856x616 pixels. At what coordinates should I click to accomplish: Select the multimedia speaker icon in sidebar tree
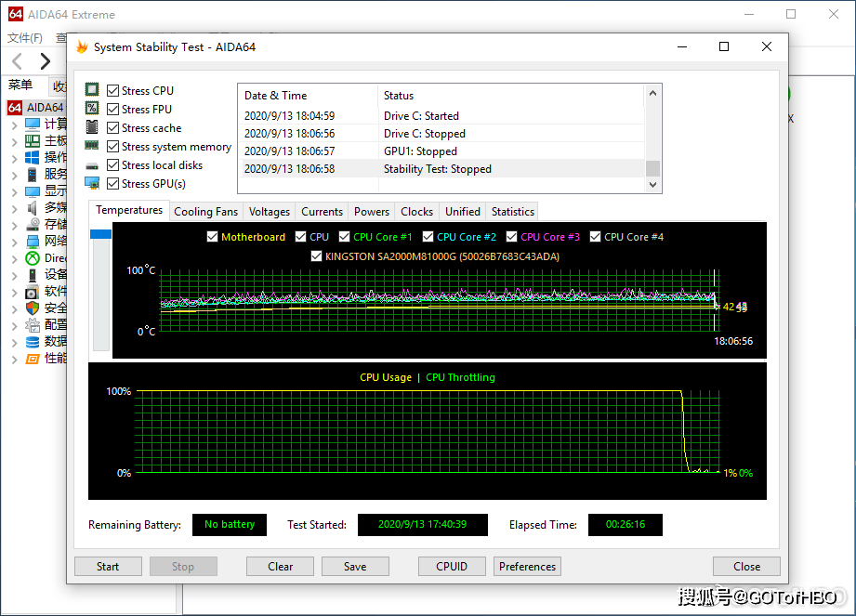point(33,208)
